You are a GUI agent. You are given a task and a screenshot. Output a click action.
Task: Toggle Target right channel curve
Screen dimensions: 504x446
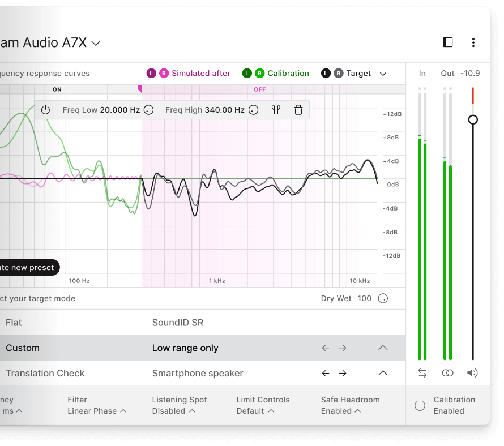click(x=338, y=73)
